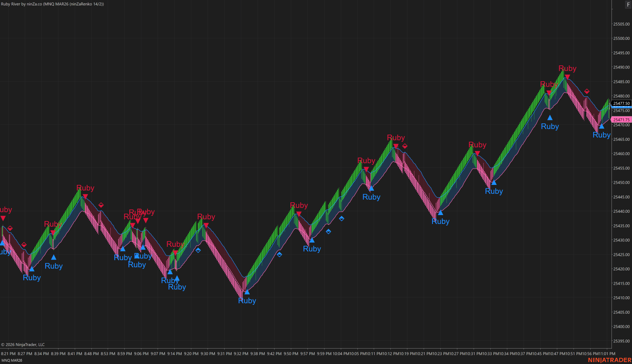Click the blue diamond marker near 25437

(342, 219)
